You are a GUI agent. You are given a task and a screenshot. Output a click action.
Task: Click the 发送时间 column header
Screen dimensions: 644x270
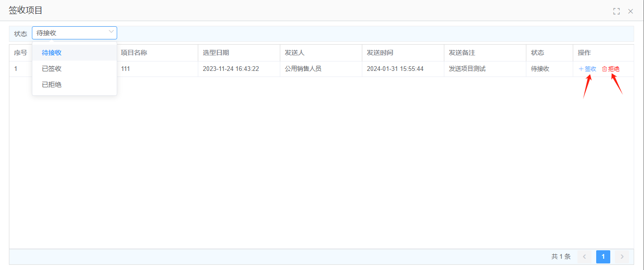point(380,53)
